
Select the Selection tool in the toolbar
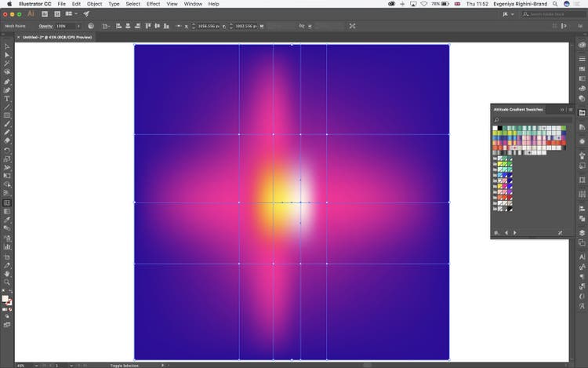tap(7, 47)
